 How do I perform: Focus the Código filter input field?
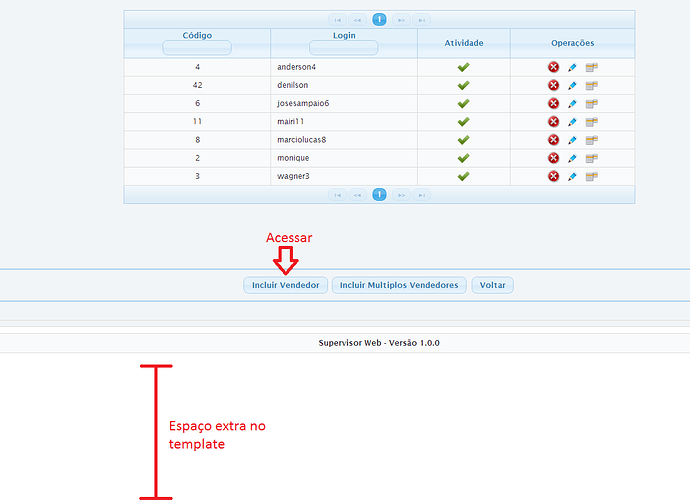click(197, 48)
